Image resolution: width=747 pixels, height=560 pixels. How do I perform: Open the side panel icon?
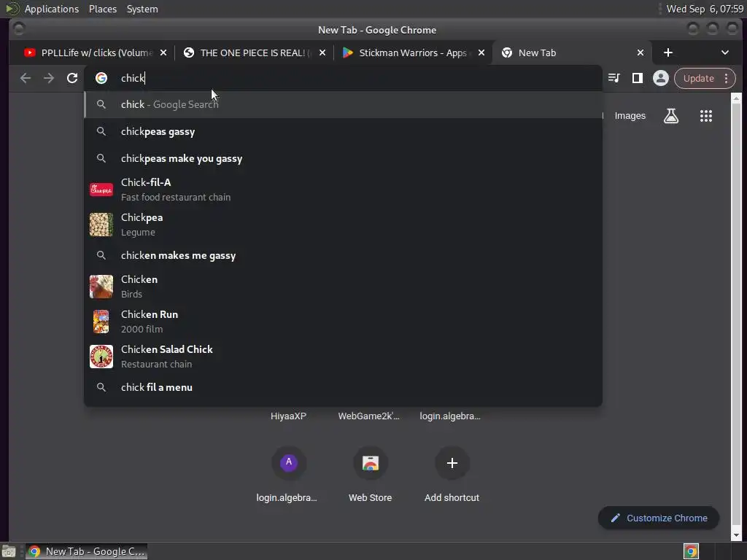pyautogui.click(x=638, y=78)
